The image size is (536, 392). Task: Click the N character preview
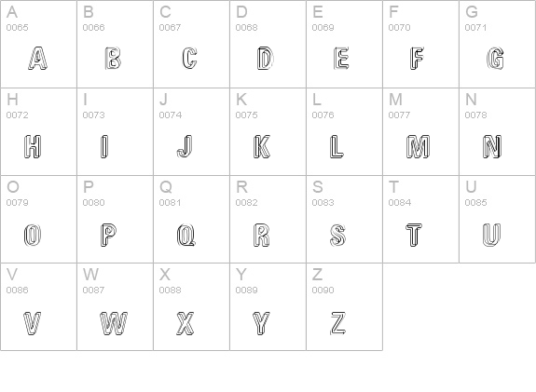tap(492, 146)
